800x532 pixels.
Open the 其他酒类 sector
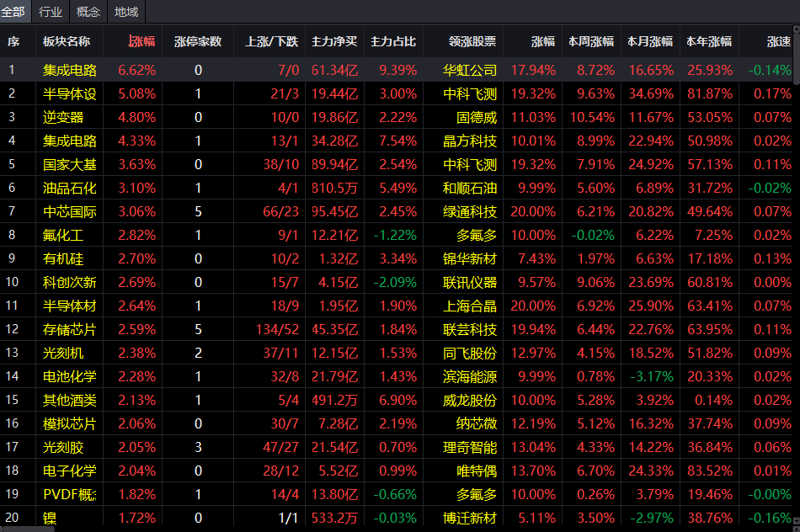point(70,400)
